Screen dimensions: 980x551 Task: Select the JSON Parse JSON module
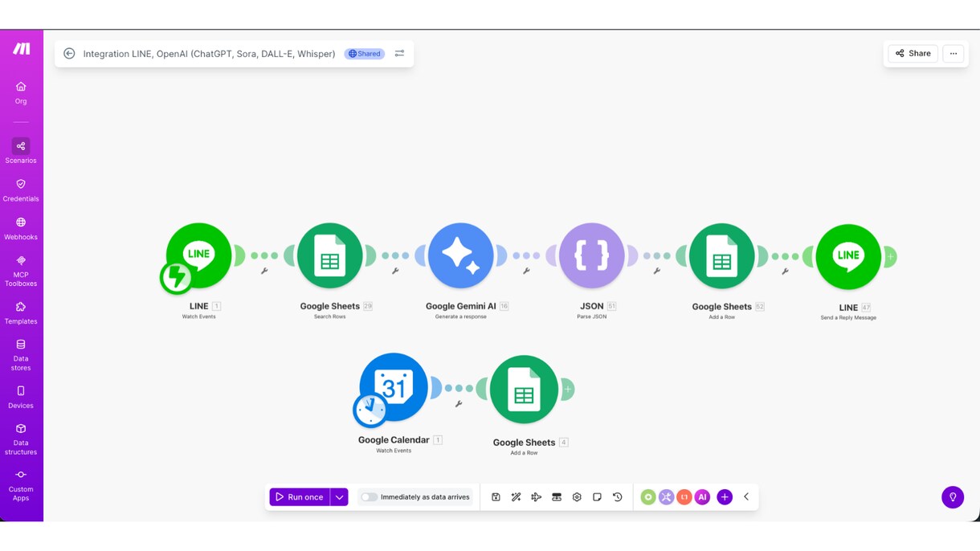[x=591, y=256]
